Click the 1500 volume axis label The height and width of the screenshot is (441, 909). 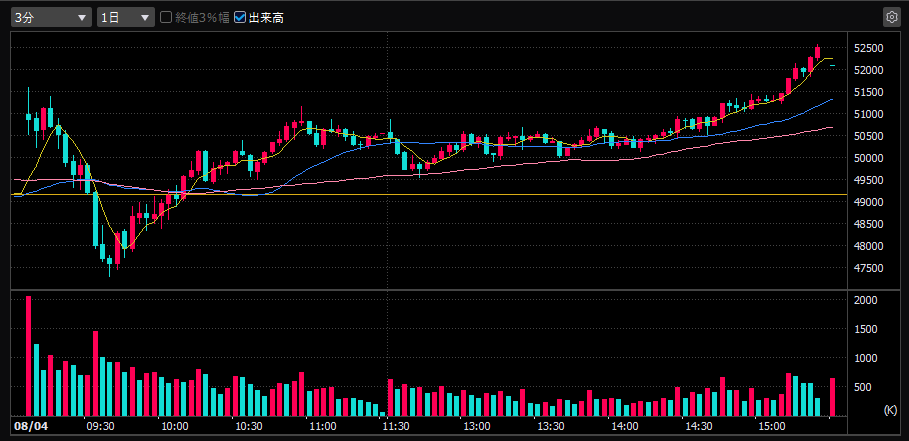pyautogui.click(x=866, y=329)
